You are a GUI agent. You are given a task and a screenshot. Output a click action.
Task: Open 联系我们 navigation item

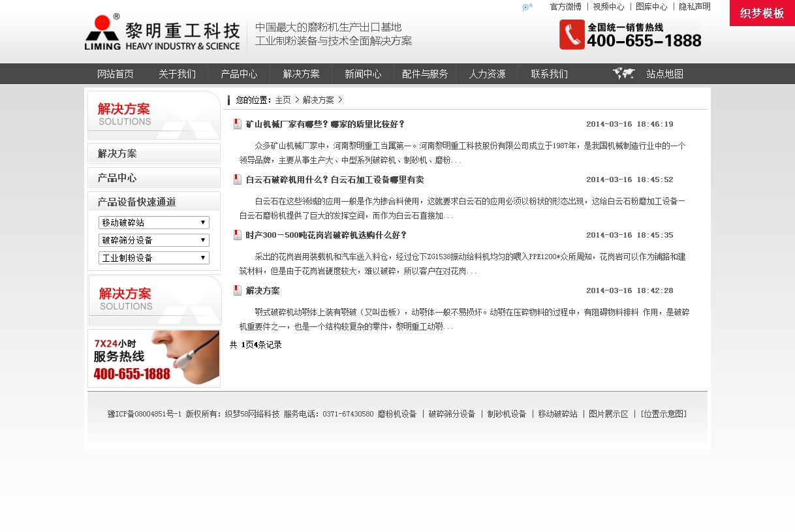(549, 74)
